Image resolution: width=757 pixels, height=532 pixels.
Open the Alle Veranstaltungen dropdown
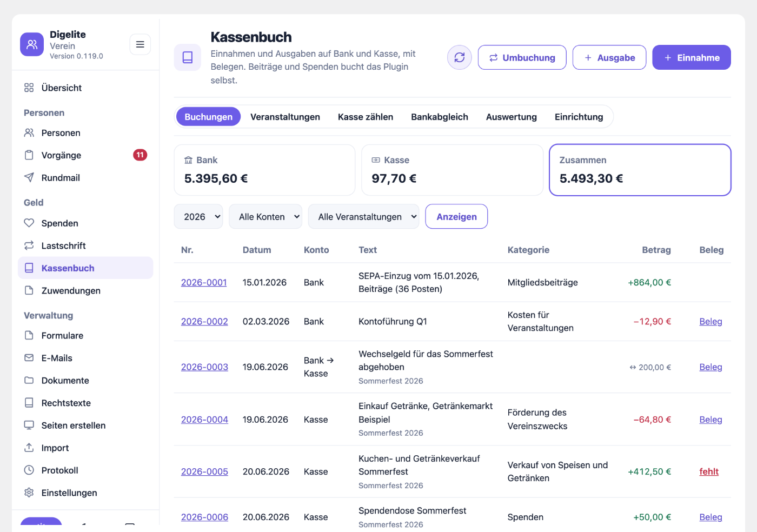(363, 217)
